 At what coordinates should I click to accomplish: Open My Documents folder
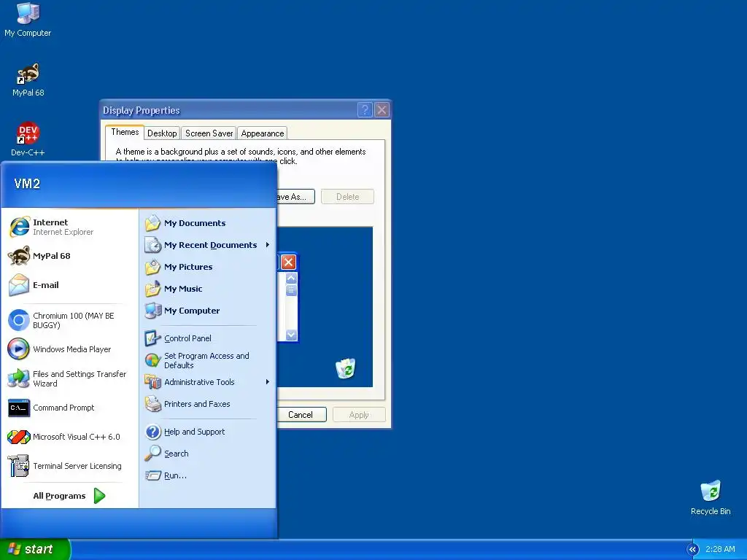tap(208, 223)
